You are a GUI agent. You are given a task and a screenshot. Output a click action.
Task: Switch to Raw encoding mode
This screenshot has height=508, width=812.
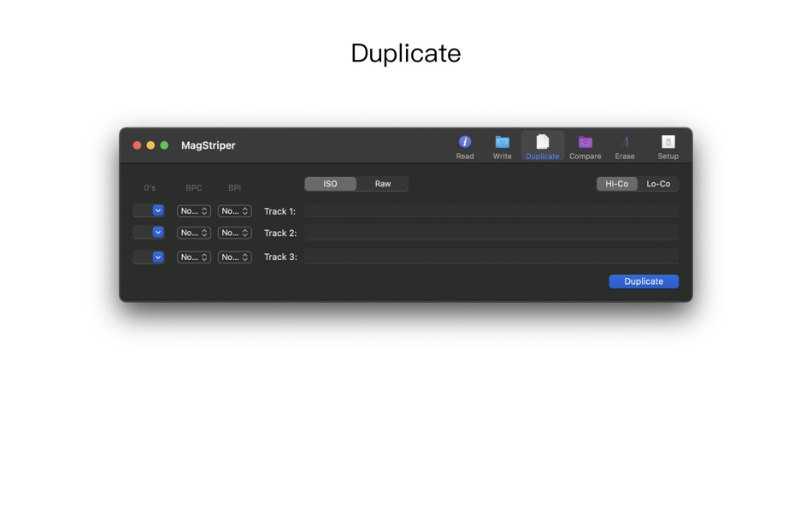click(x=382, y=183)
